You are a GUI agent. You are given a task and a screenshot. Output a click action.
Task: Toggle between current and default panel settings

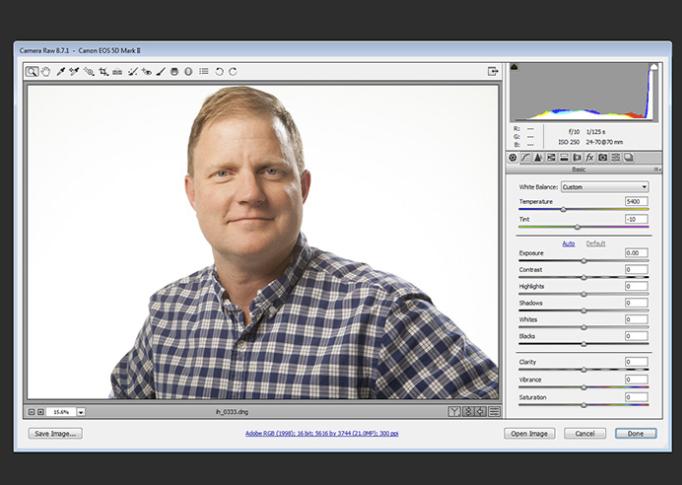tap(495, 411)
